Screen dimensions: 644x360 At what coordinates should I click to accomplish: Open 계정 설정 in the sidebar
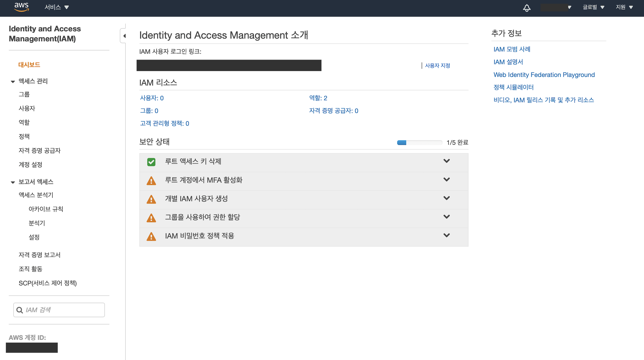(30, 165)
